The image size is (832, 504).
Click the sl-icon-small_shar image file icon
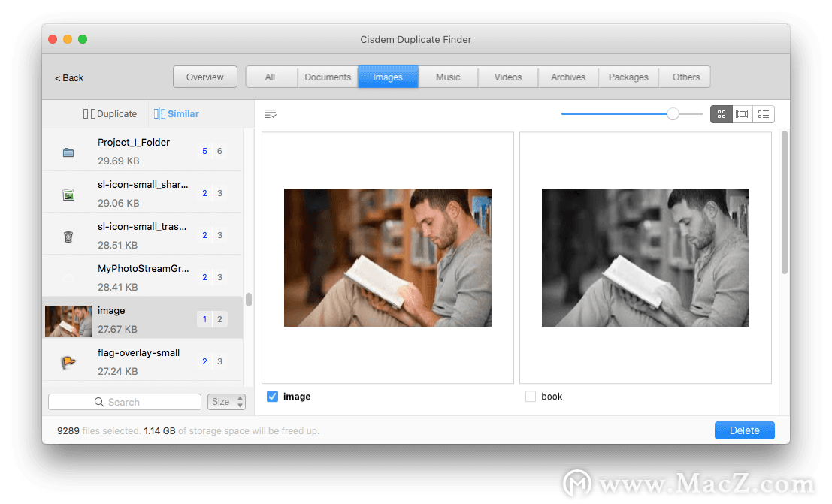pyautogui.click(x=68, y=195)
